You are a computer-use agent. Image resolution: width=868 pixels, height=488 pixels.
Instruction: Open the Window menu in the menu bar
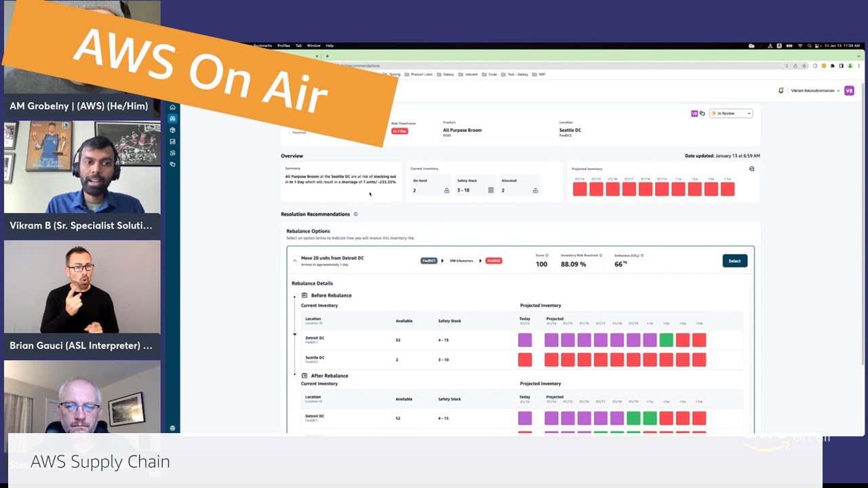313,45
